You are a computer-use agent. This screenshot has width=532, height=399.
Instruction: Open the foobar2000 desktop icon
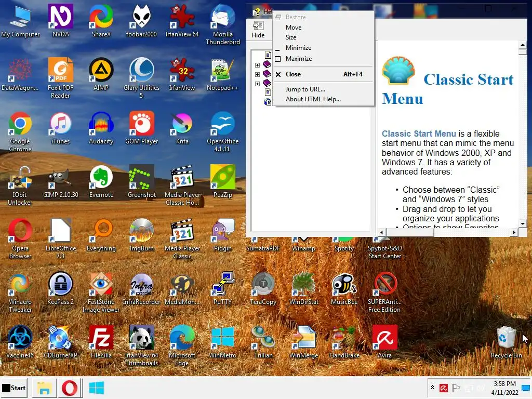[141, 20]
